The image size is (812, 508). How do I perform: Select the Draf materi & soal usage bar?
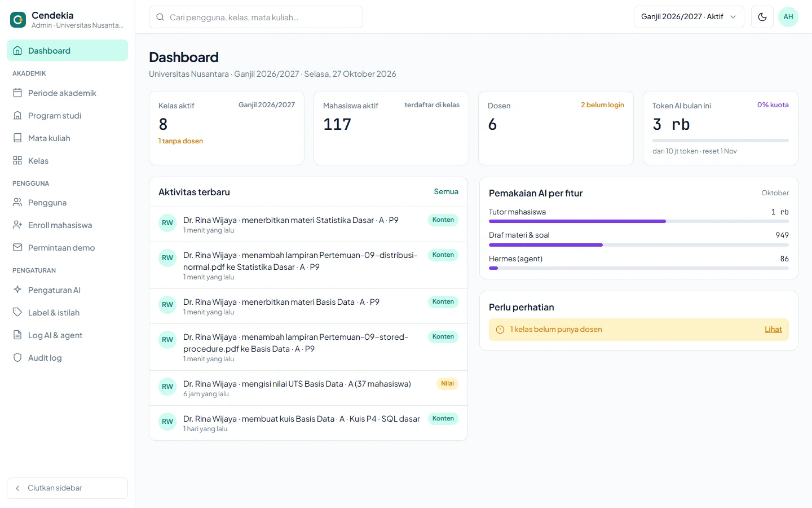point(639,245)
